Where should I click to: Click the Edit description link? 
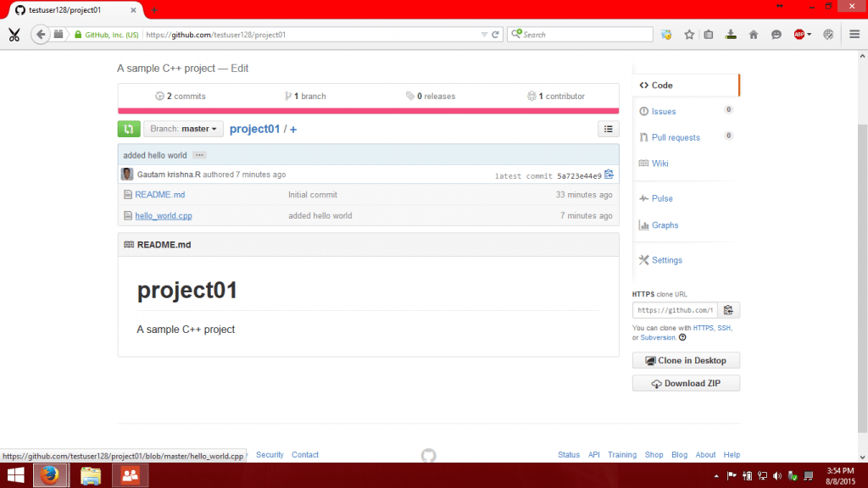[239, 69]
